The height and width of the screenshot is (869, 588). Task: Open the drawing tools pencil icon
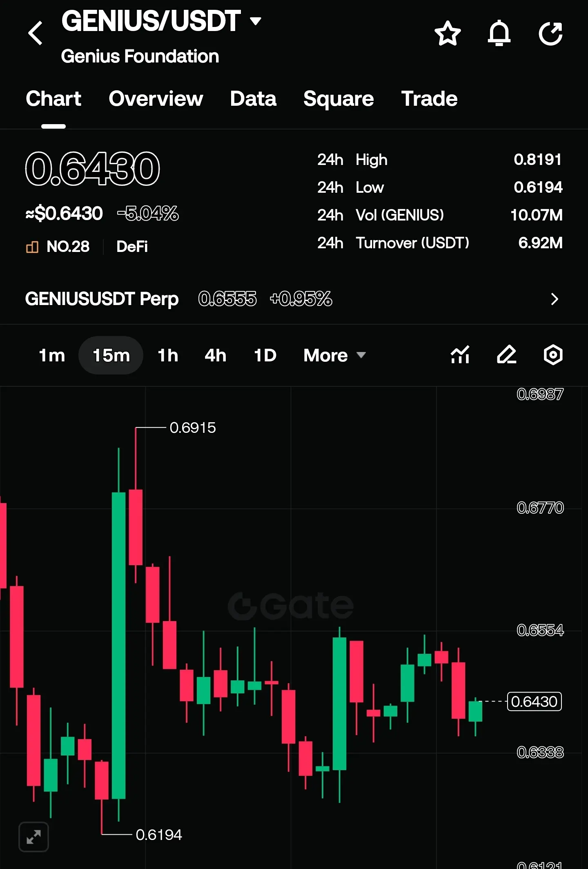pyautogui.click(x=507, y=354)
